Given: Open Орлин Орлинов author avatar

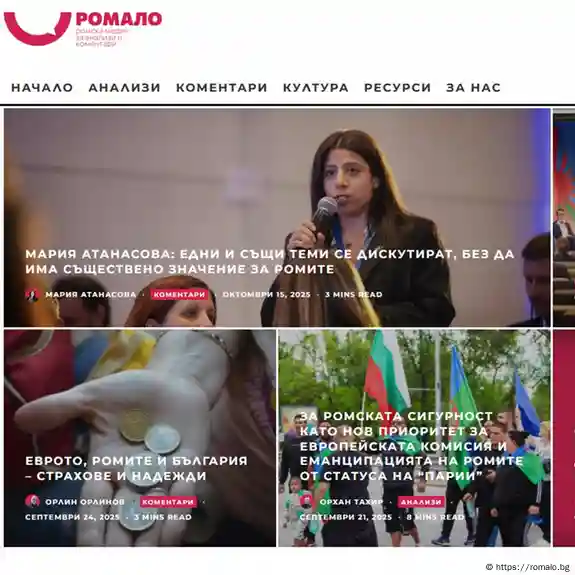Looking at the screenshot, I should 32,501.
